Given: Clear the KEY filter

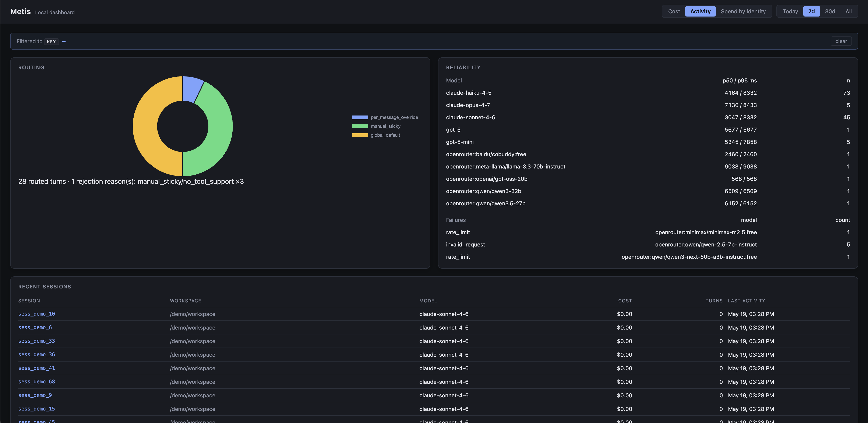Looking at the screenshot, I should click(841, 41).
